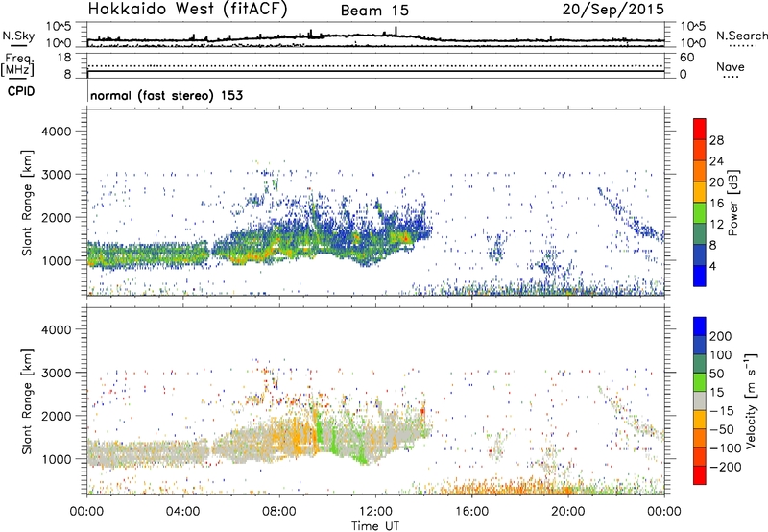This screenshot has height=532, width=768.
Task: Click "Slant Range [km]" beside the Velocity panel
Action: click(28, 401)
